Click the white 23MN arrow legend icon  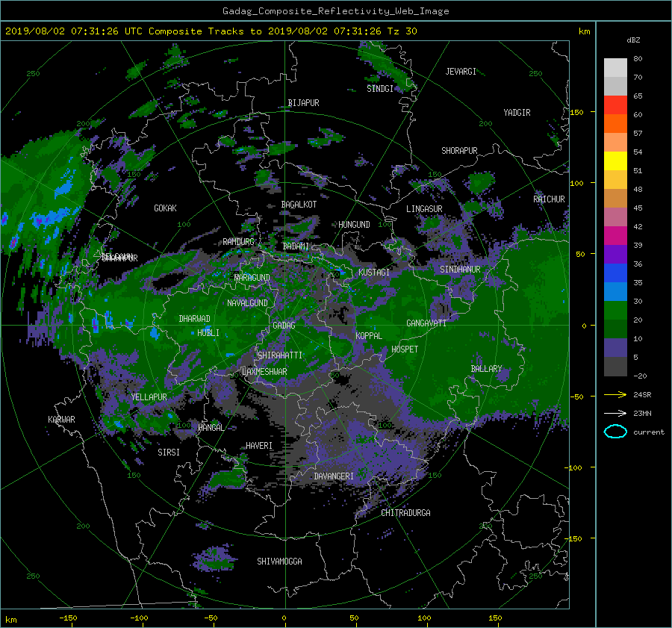click(x=615, y=413)
